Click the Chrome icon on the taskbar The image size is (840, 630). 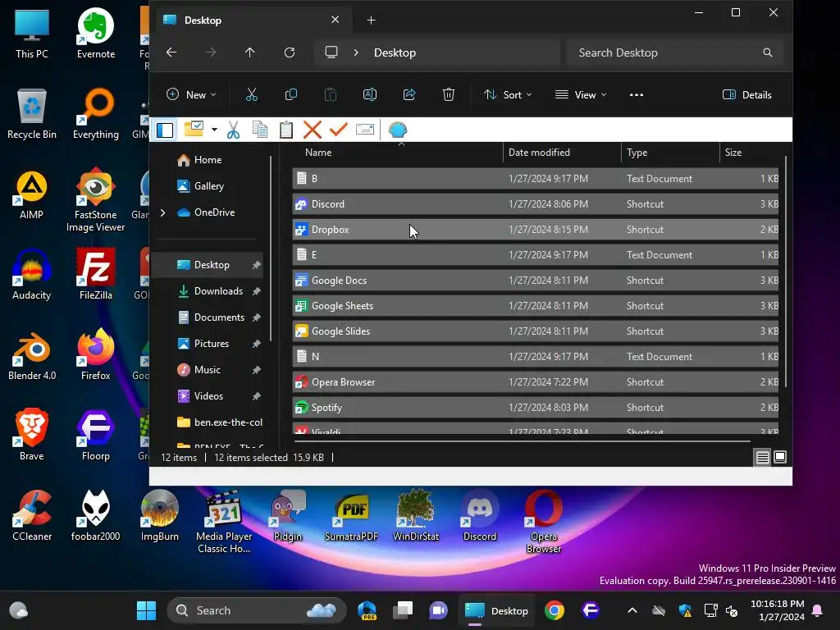tap(555, 610)
